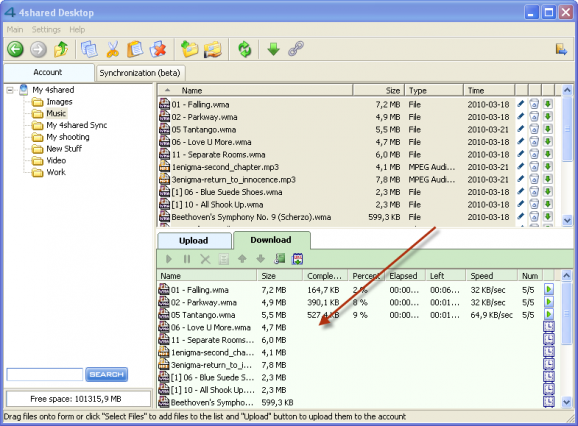Viewport: 578px width, 426px height.
Task: Click the green Download arrow toolbar icon
Action: coord(273,49)
